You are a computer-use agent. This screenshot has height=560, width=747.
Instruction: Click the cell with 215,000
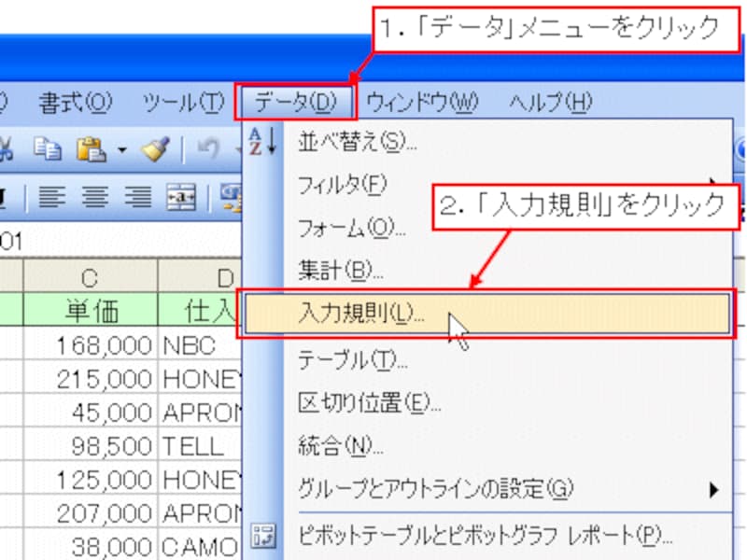pos(90,379)
